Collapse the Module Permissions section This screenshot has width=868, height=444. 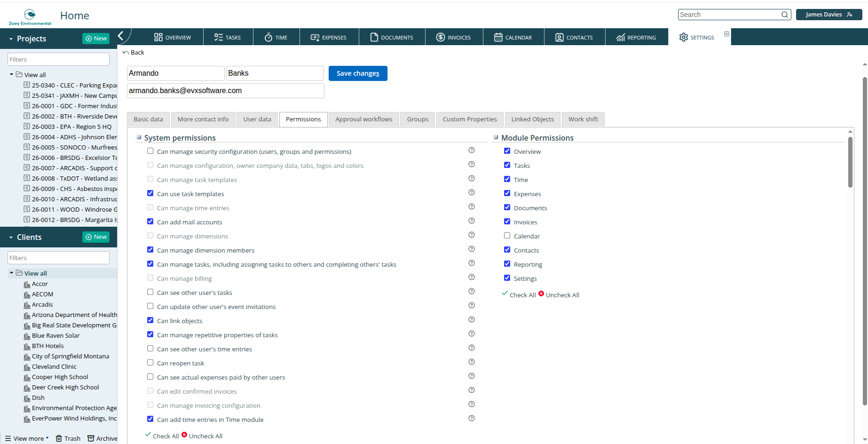tap(496, 137)
